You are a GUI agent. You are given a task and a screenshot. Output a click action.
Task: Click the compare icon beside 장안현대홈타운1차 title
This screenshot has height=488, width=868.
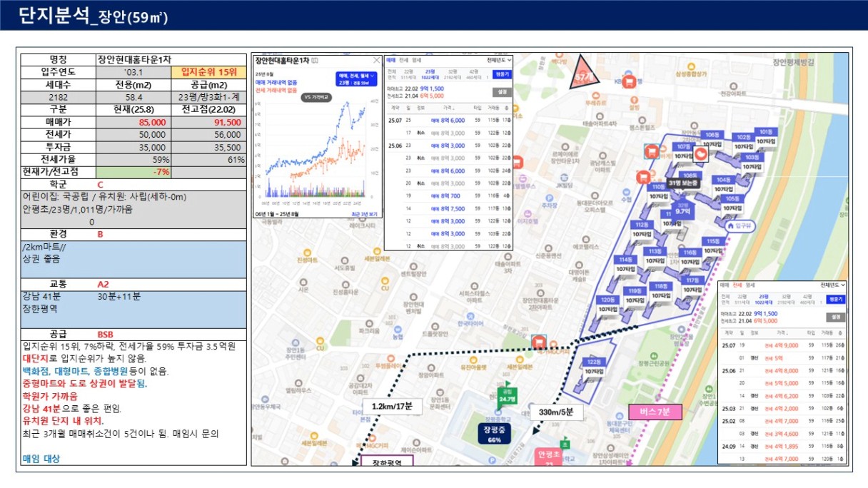[x=315, y=61]
